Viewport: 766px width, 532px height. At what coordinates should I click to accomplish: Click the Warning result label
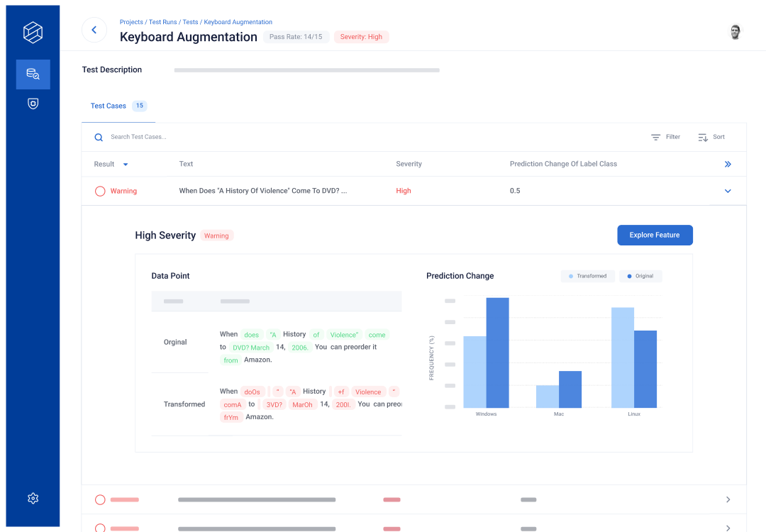click(x=123, y=191)
